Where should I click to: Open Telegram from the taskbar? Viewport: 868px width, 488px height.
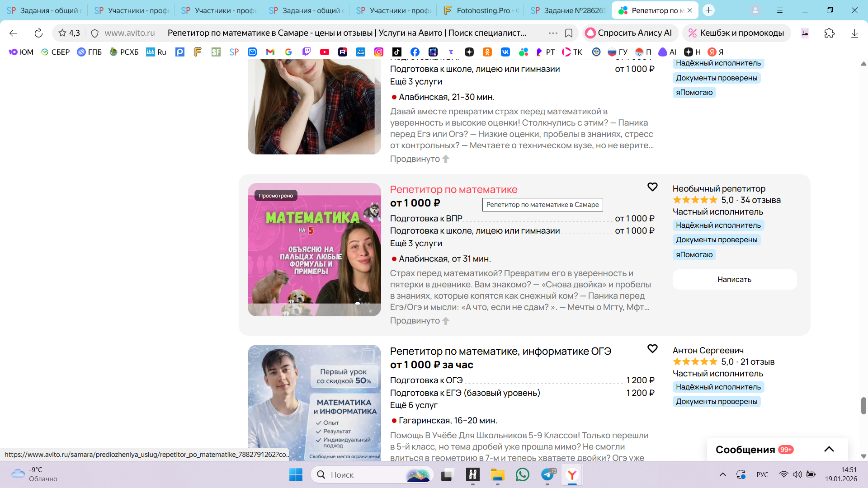547,474
